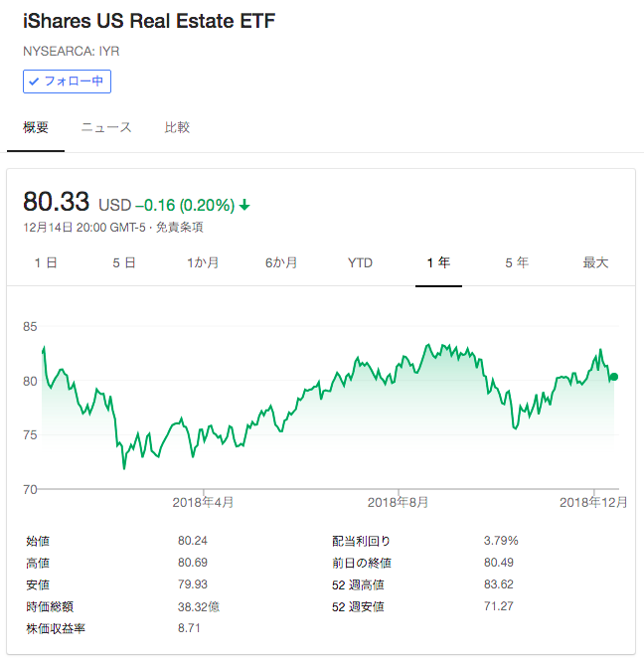Select the YTD chart range
This screenshot has width=644, height=664.
[360, 263]
